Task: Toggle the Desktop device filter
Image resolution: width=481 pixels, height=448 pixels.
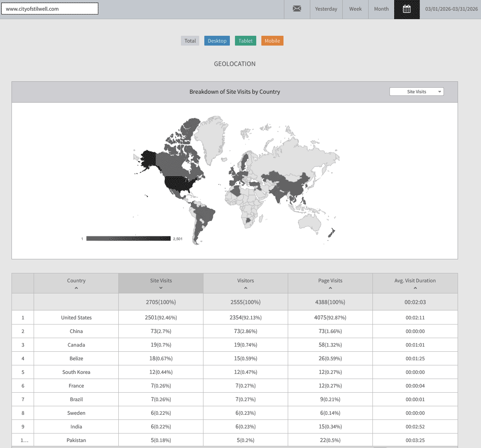Action: coord(217,41)
